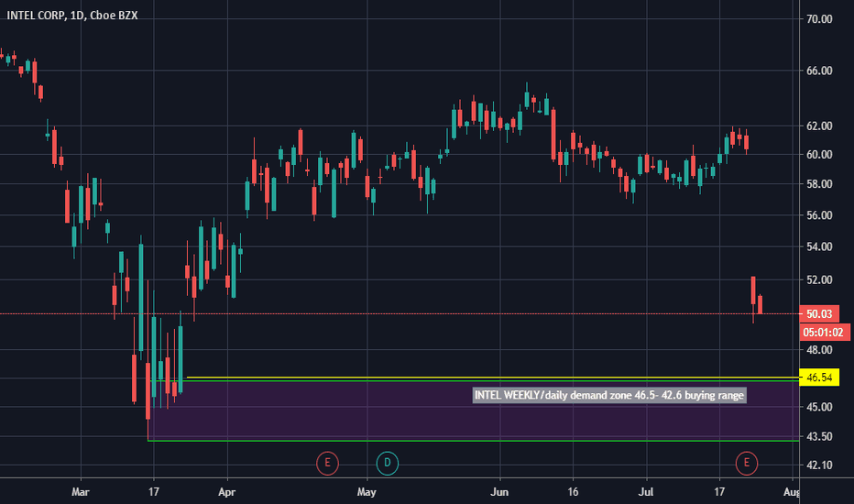Click the 58.00 price axis label

(819, 184)
